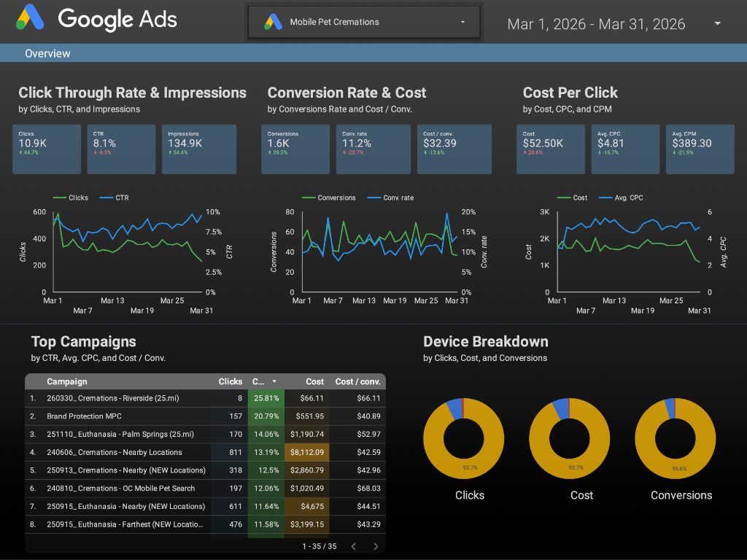Open the date range dropdown arrow

coord(717,23)
